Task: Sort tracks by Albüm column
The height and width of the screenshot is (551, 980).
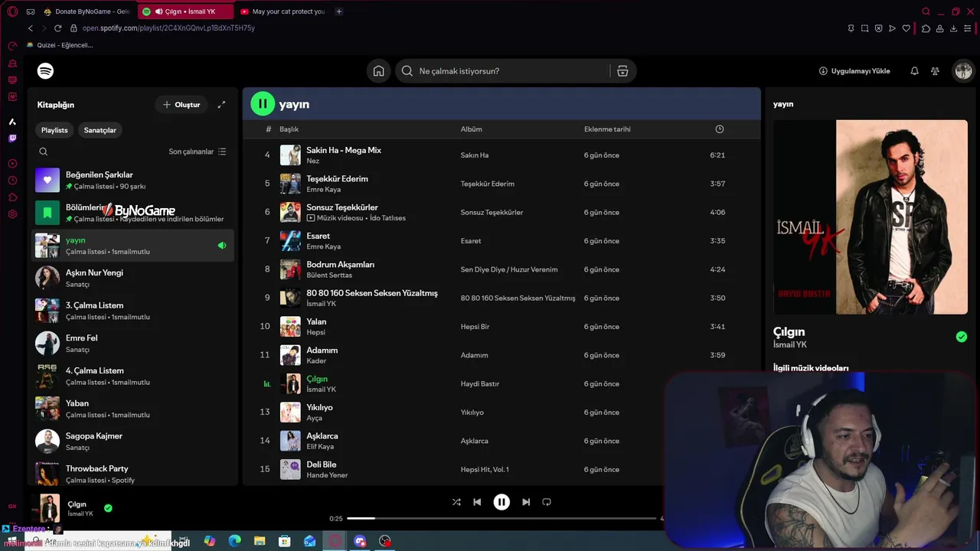Action: pos(471,129)
